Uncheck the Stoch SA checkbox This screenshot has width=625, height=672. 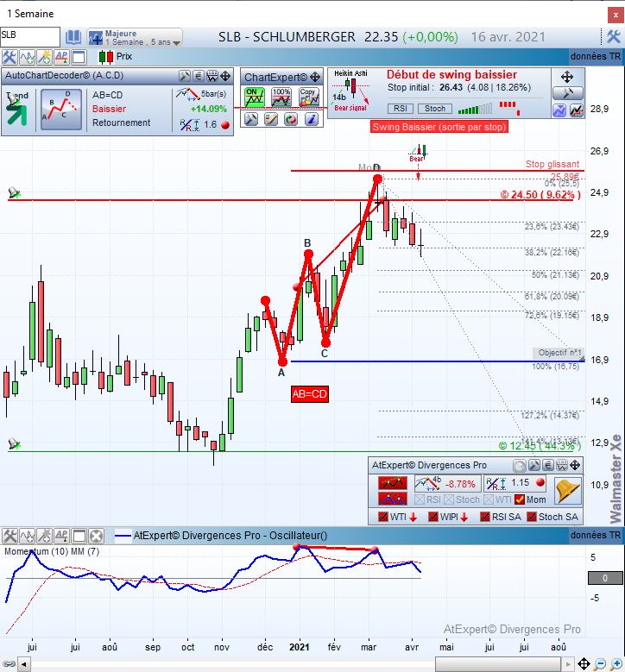coord(532,517)
